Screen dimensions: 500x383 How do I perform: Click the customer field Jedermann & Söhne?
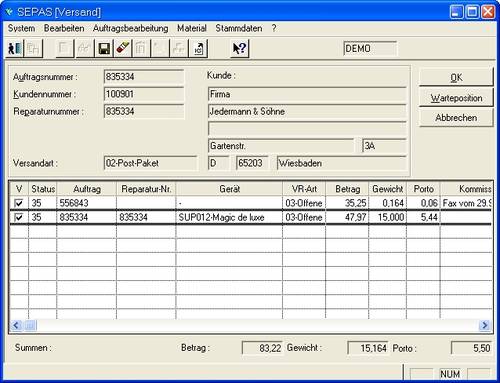[x=307, y=111]
